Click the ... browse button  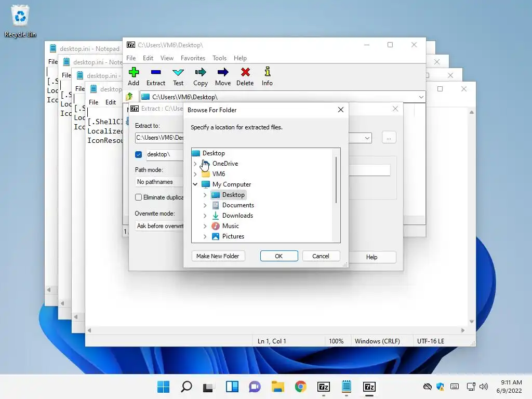click(389, 138)
